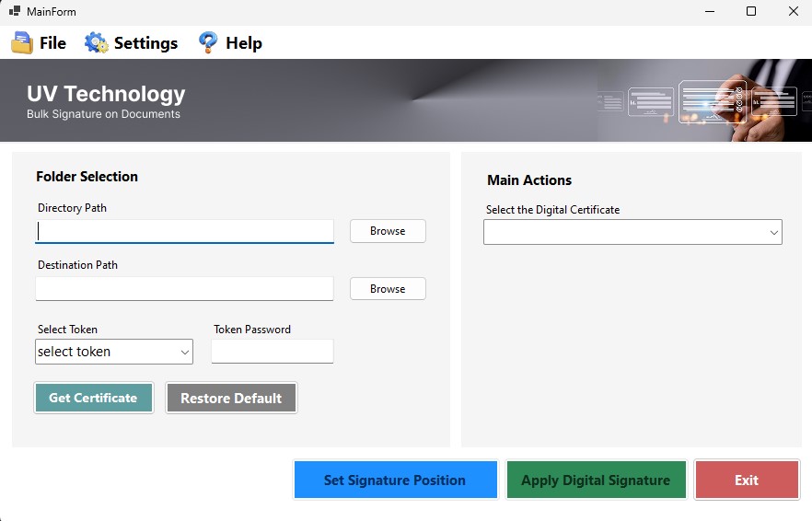
Task: Hit the Restore Default button
Action: pos(231,398)
